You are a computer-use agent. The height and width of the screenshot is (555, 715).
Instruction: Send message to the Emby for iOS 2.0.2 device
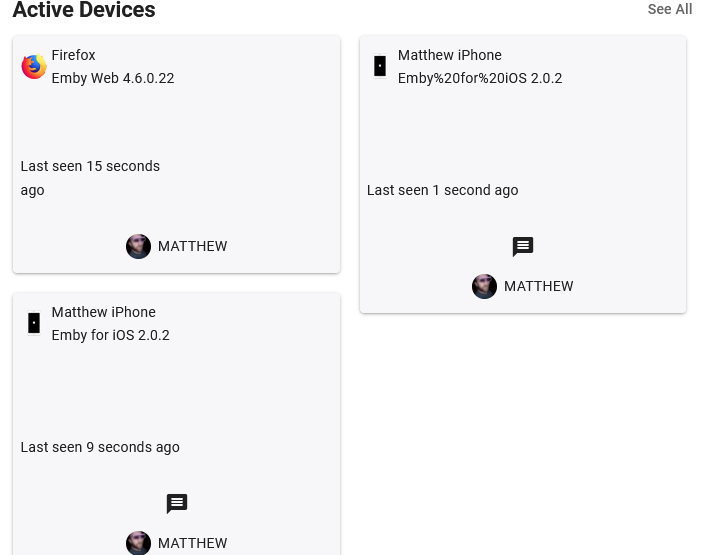click(x=177, y=504)
